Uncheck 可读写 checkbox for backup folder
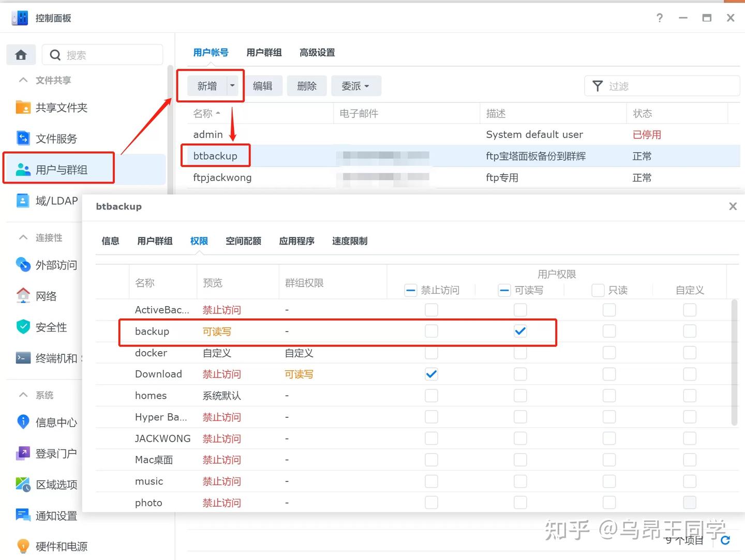The width and height of the screenshot is (745, 560). pyautogui.click(x=520, y=331)
